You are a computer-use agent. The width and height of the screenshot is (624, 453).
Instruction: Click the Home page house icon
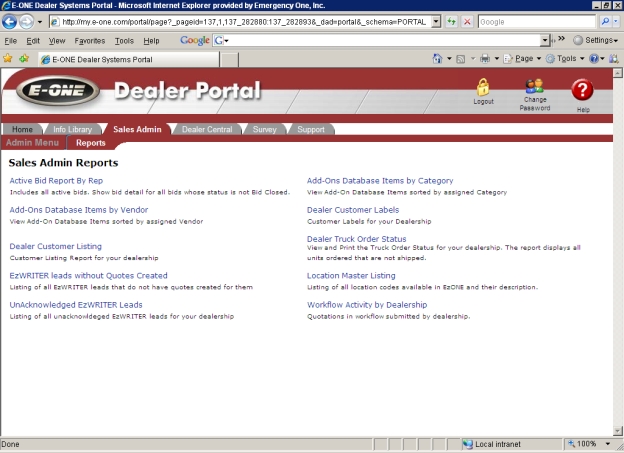[x=437, y=59]
